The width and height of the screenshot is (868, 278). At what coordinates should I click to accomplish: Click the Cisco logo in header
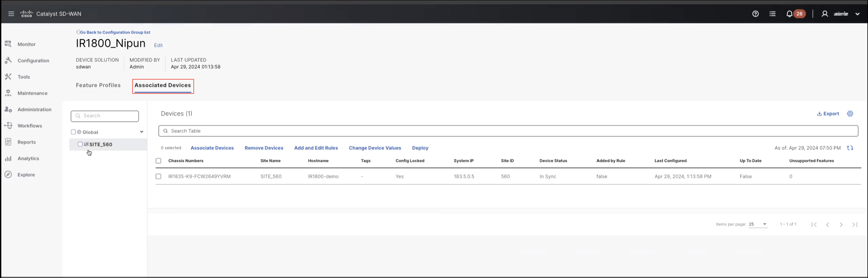click(27, 14)
